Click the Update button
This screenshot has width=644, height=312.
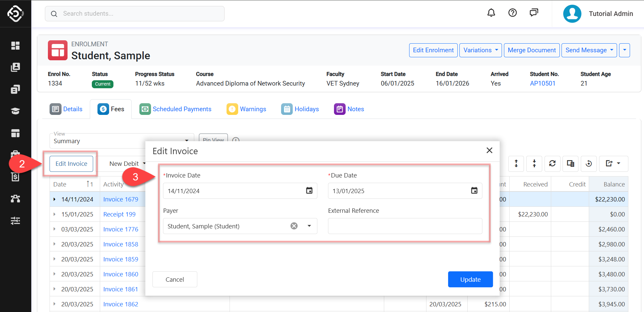click(470, 279)
